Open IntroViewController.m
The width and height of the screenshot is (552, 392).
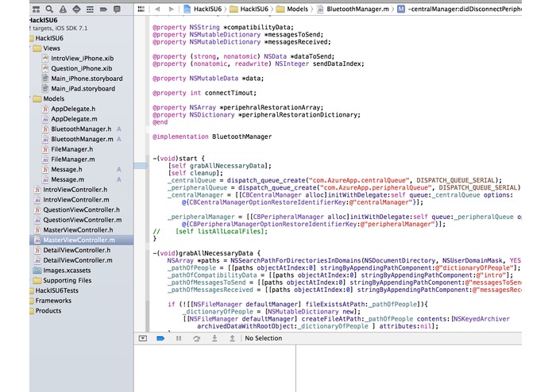pos(71,200)
